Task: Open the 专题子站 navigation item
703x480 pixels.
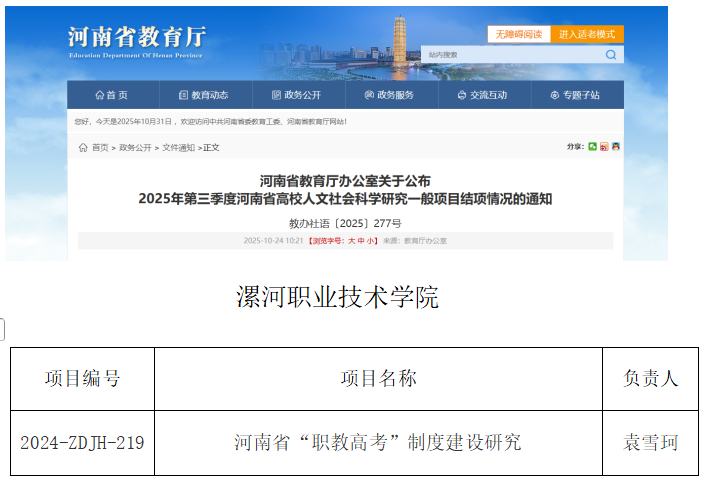Action: (x=575, y=95)
